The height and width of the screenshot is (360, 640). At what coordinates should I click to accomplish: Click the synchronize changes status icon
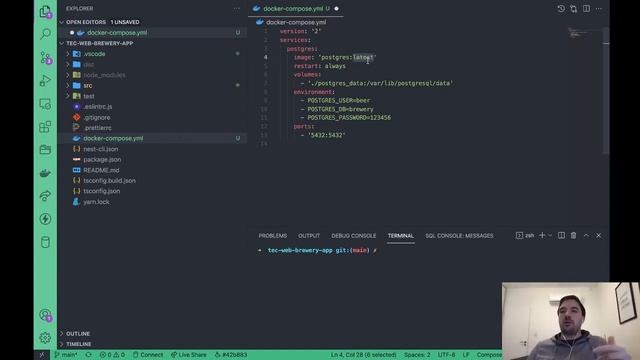pos(89,355)
